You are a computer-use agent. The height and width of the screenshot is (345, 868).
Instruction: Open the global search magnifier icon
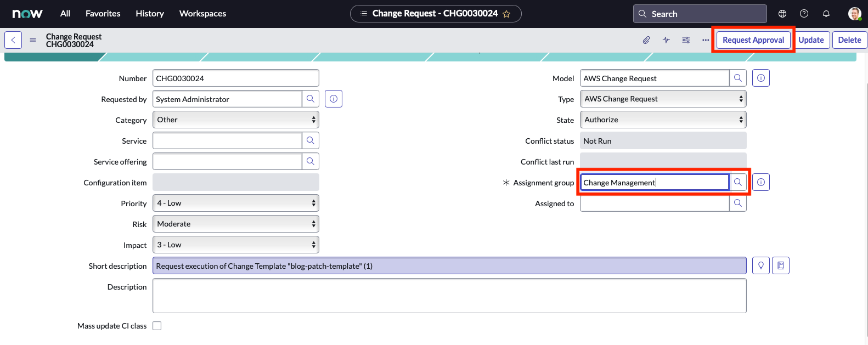pos(642,14)
